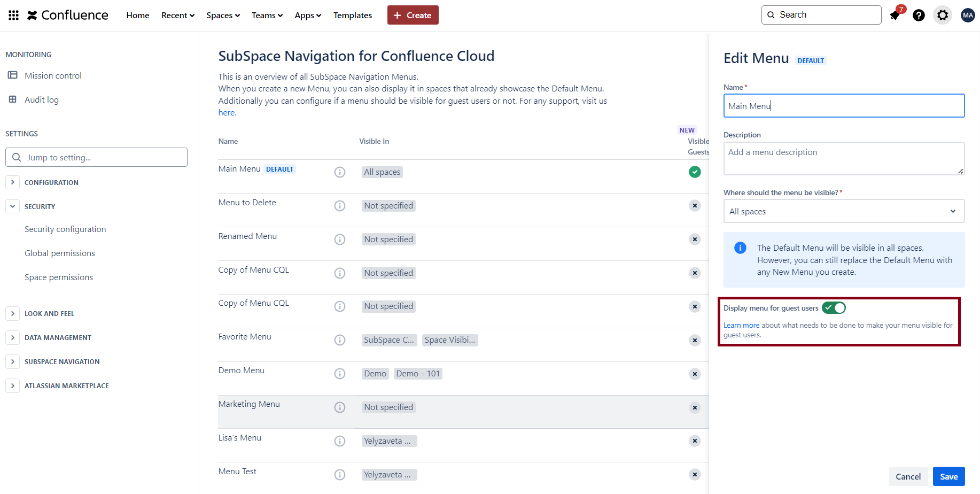Collapse the Security settings section

13,206
